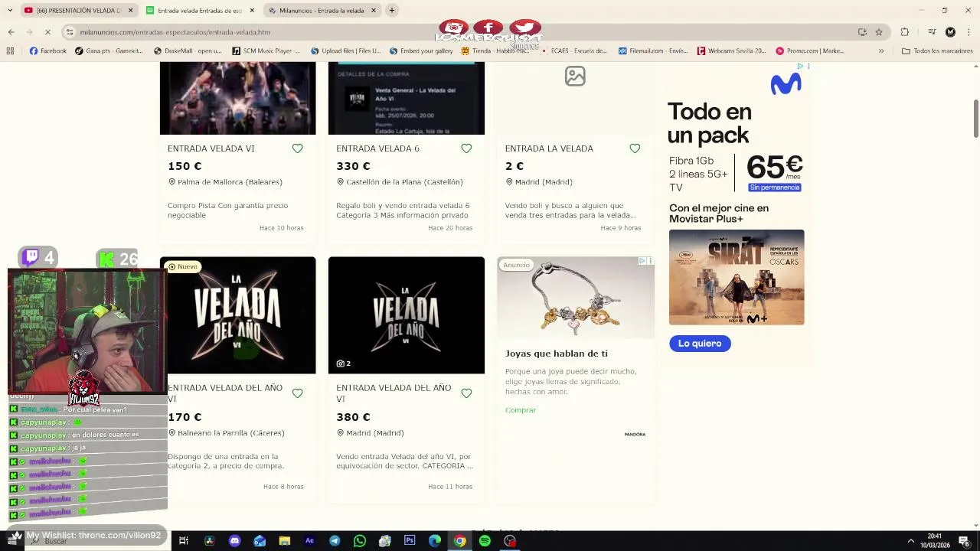980x551 pixels.
Task: Open the media control icon in toolbar
Action: pos(932,32)
